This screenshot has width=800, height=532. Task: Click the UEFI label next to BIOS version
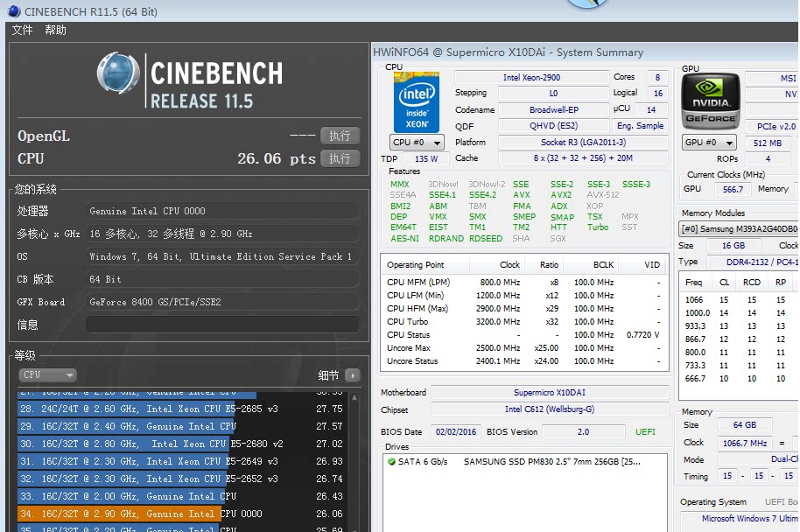(x=645, y=432)
